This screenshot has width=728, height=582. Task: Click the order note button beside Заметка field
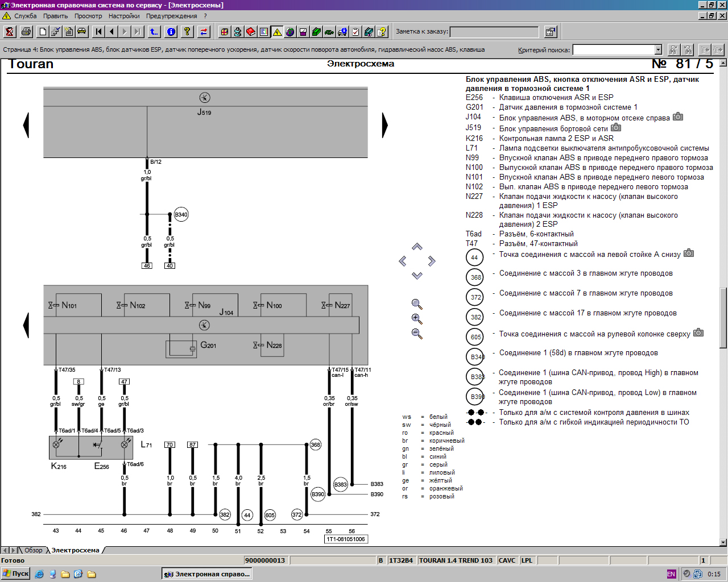point(550,32)
